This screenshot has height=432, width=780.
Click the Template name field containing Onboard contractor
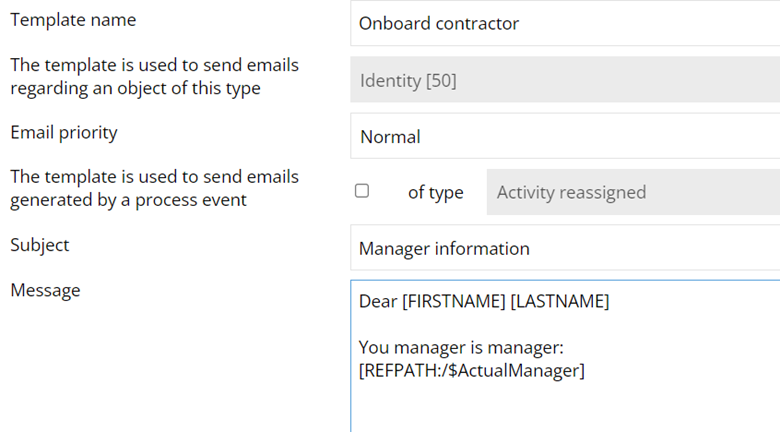[565, 23]
